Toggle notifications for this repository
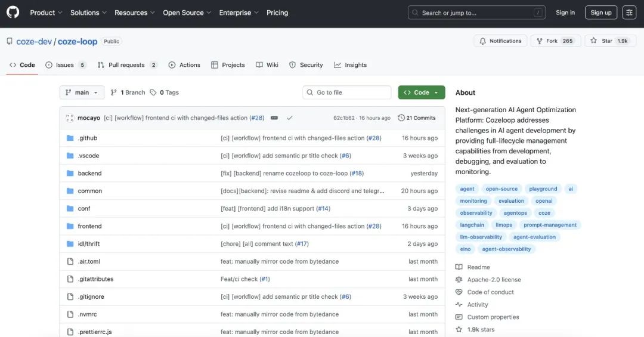This screenshot has width=644, height=337. [500, 41]
